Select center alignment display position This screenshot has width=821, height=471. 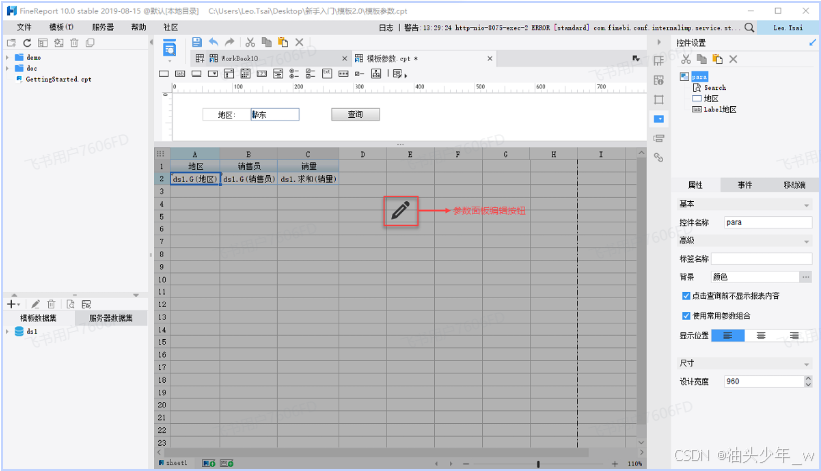coord(761,335)
